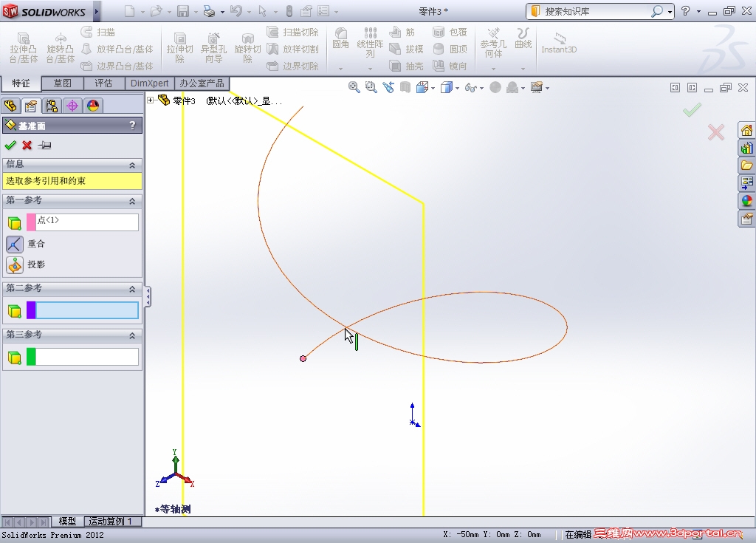Switch to the 运动算例 1 tab

tap(111, 522)
